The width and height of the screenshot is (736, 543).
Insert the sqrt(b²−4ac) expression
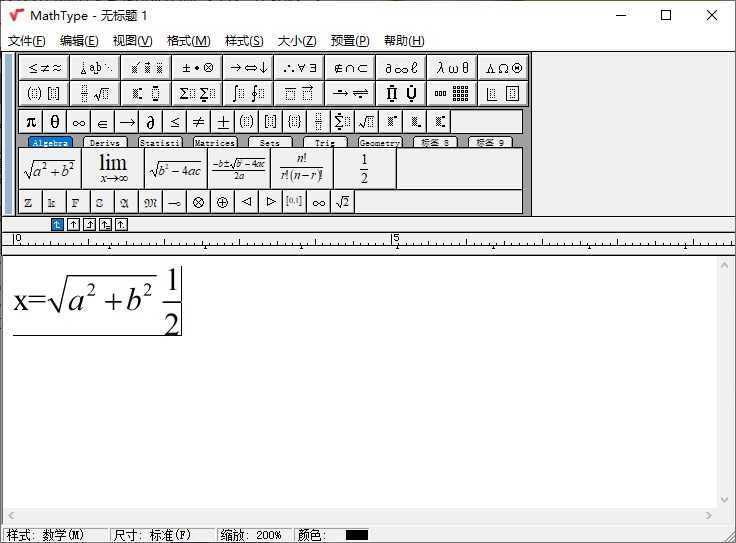[x=176, y=169]
